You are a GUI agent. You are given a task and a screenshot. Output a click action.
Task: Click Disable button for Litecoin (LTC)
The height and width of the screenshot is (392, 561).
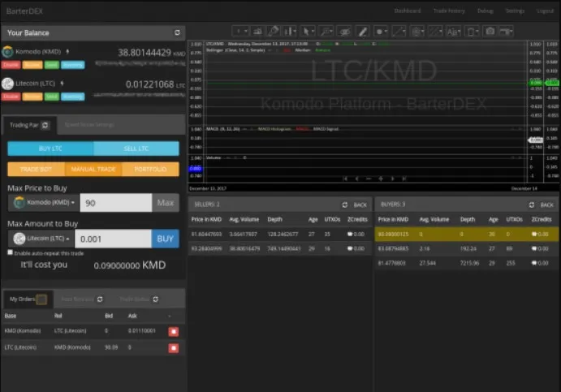[x=11, y=97]
